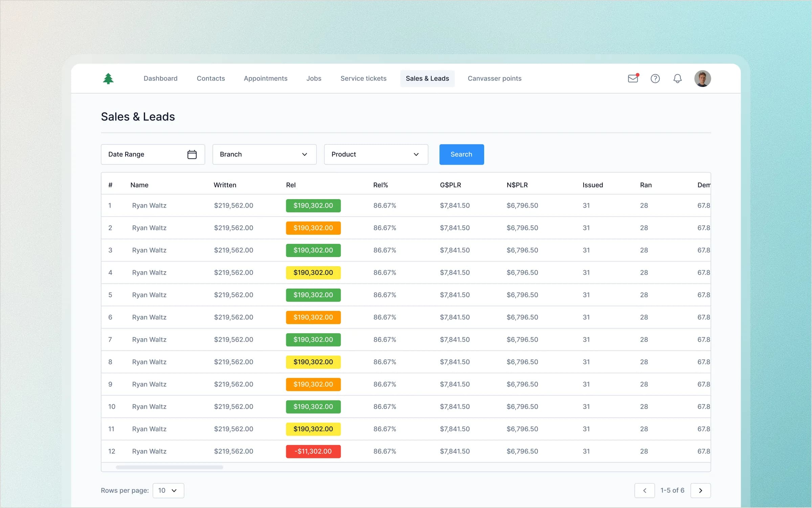The image size is (812, 508).
Task: Click the green tree logo icon
Action: point(108,79)
